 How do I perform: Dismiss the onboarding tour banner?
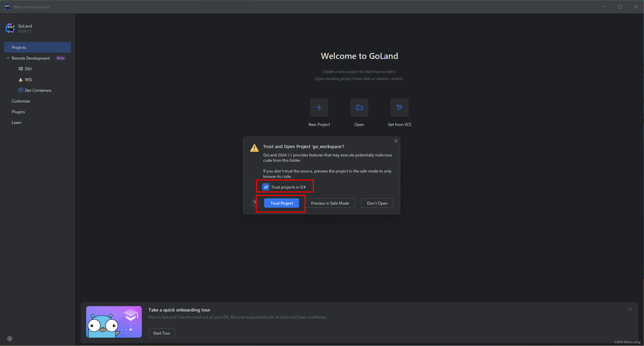(x=630, y=310)
